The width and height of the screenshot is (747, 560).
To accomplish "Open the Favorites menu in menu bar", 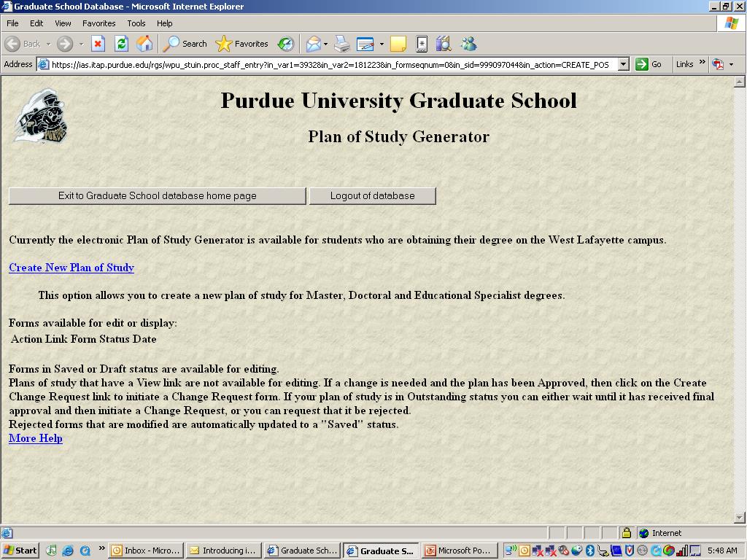I will coord(98,23).
